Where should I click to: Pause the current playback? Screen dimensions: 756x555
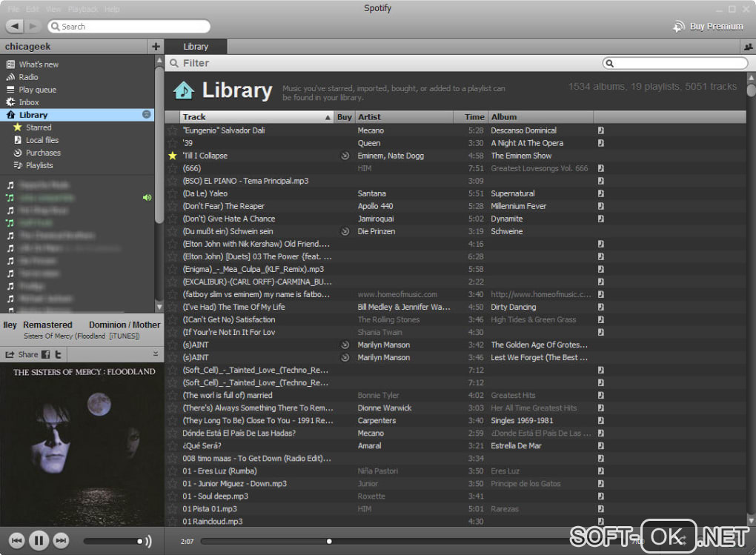pos(39,540)
